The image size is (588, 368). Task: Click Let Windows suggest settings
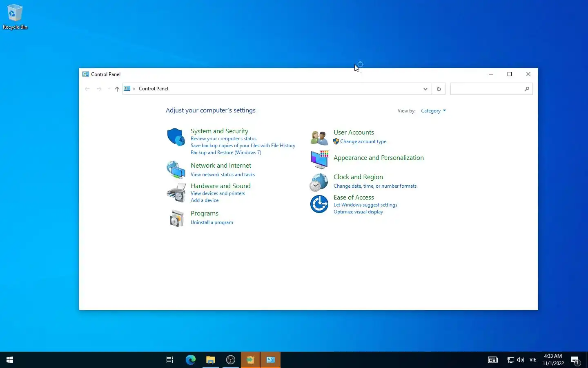[365, 205]
